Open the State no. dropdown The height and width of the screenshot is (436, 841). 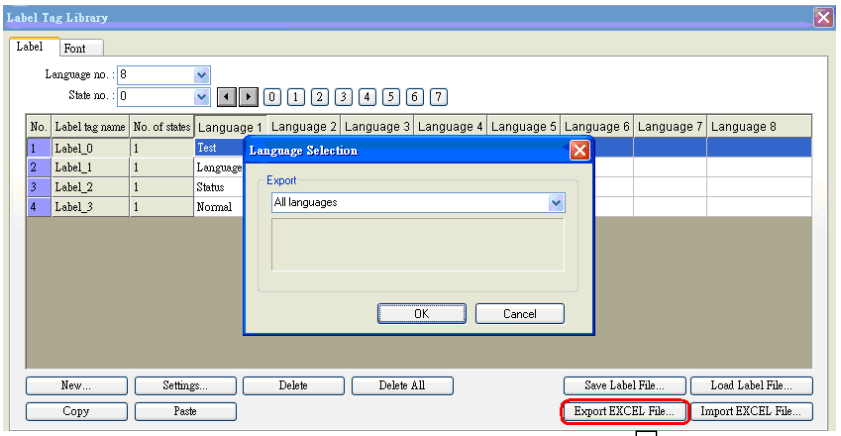201,97
